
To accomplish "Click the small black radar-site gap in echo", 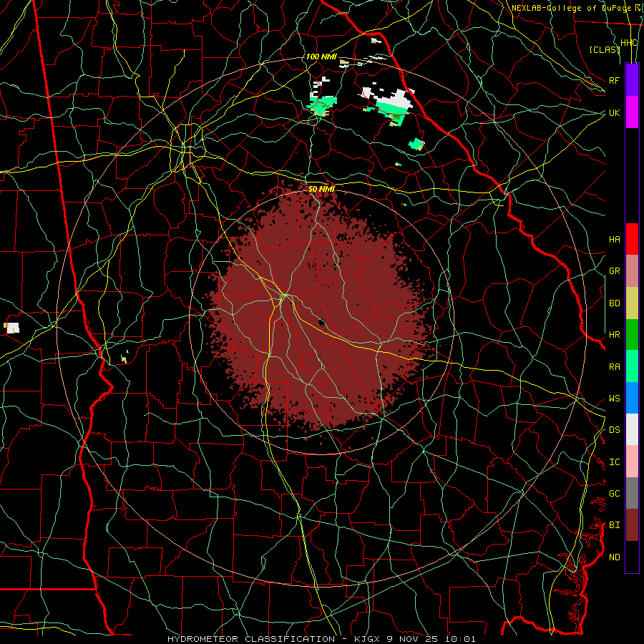I will pyautogui.click(x=321, y=321).
